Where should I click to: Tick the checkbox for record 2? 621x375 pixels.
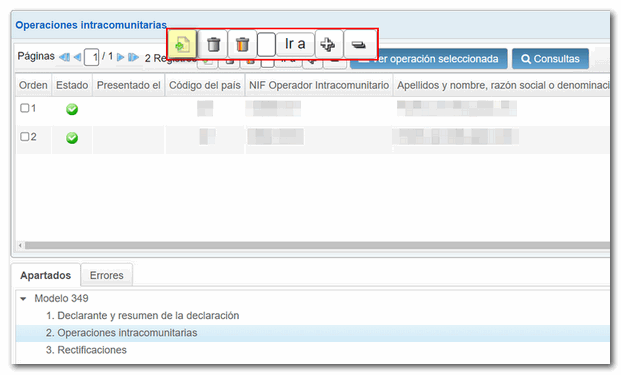(x=25, y=137)
